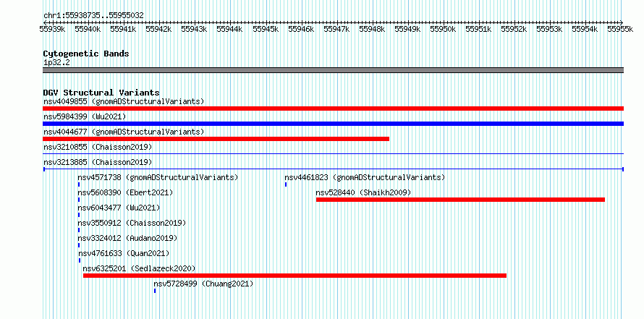
Task: Click the chr1:55938735..55955032 coordinates text
Action: point(93,16)
